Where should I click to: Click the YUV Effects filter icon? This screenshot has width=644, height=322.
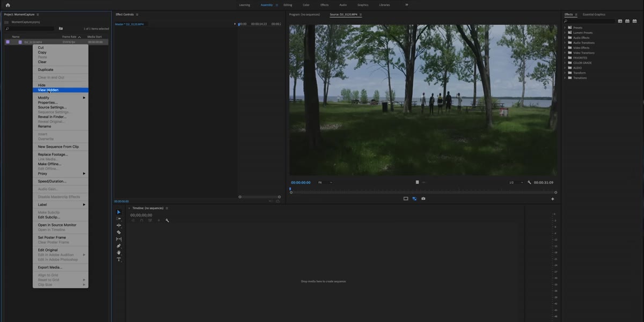click(634, 21)
